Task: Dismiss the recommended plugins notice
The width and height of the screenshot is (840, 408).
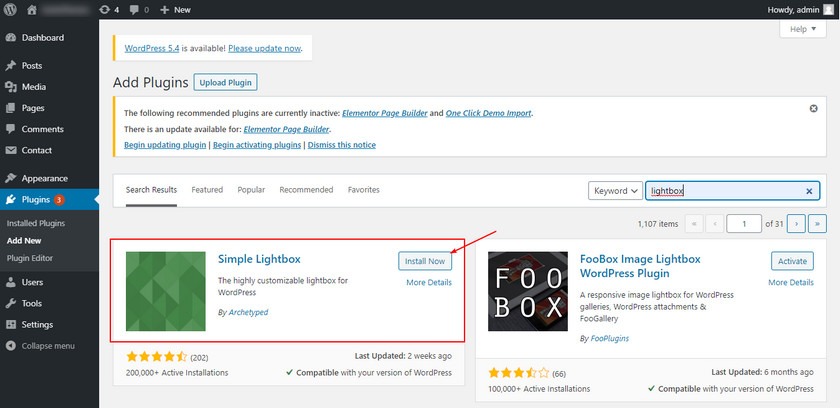Action: (813, 108)
